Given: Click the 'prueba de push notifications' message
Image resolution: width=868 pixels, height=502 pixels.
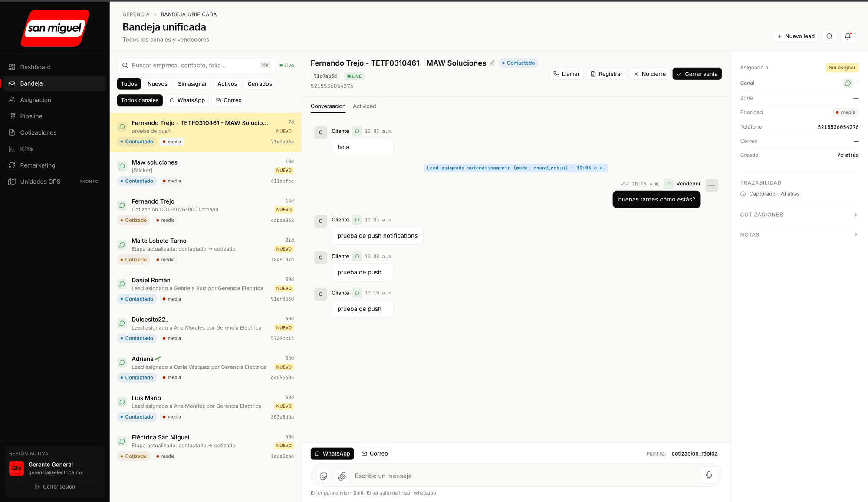Looking at the screenshot, I should pyautogui.click(x=377, y=236).
